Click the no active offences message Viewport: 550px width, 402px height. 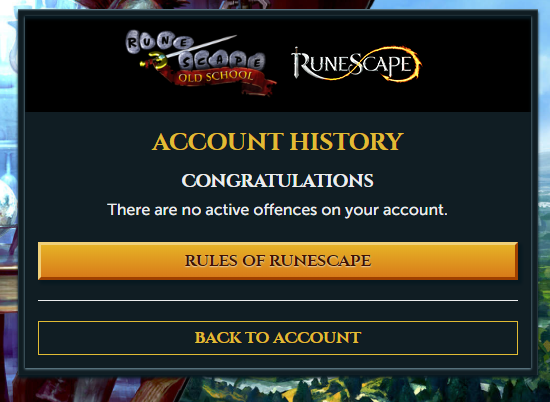pos(277,210)
